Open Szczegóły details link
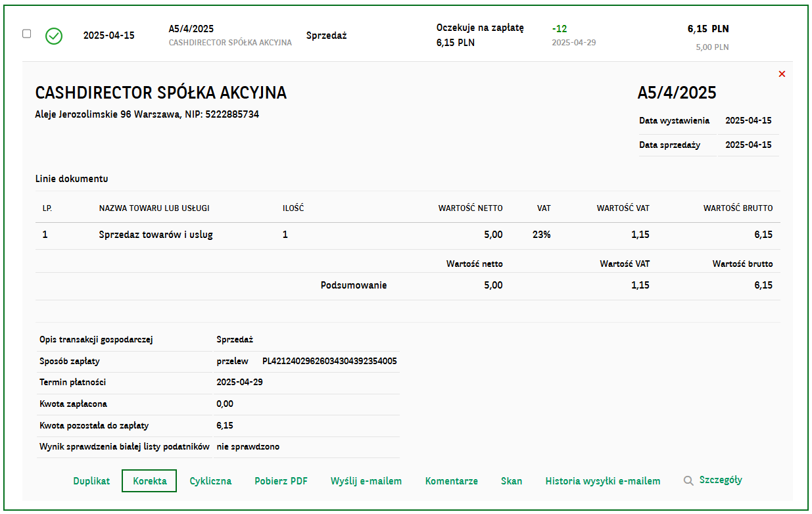 721,480
